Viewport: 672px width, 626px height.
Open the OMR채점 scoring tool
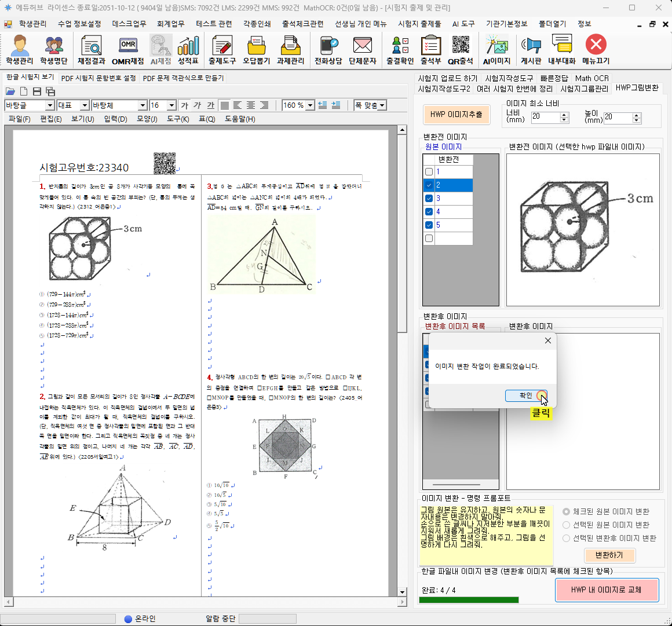point(127,50)
